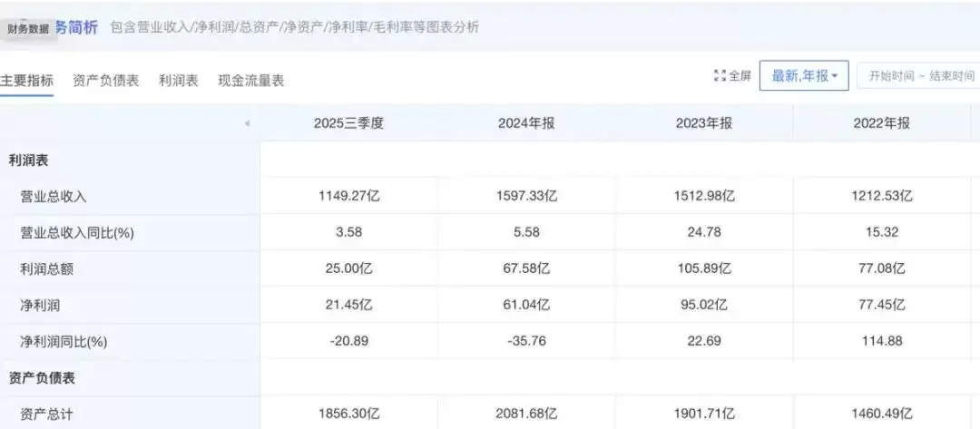980x429 pixels.
Task: Click the 财务数据 badge at top left
Action: click(28, 28)
